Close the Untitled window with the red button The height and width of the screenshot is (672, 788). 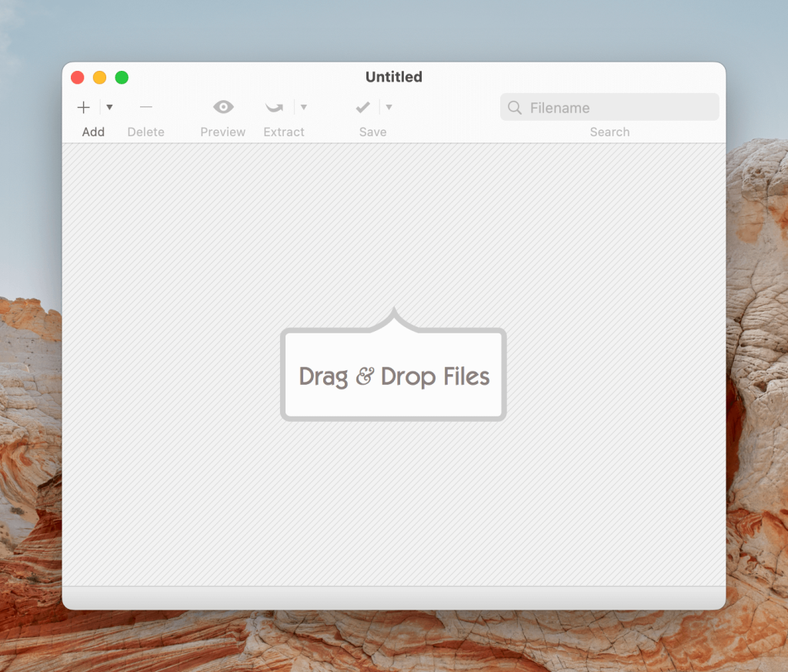click(77, 77)
